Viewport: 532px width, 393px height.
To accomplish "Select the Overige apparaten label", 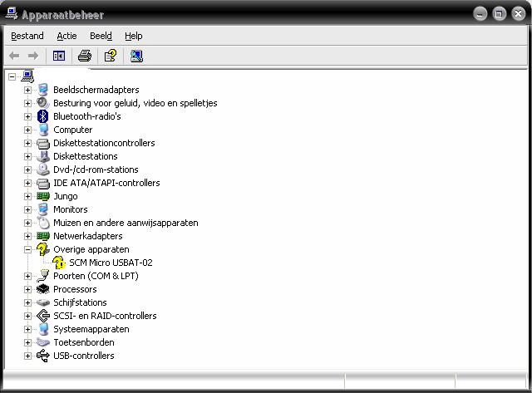I will point(91,249).
